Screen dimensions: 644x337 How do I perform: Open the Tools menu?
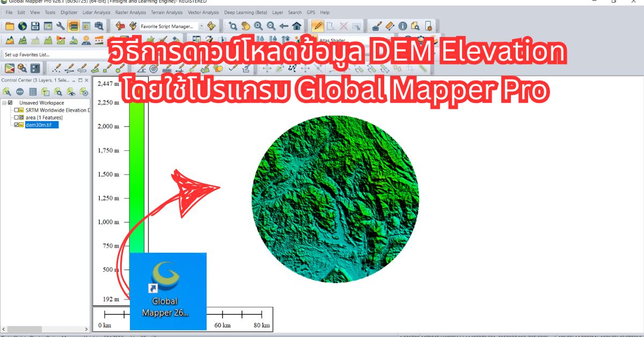coord(50,12)
